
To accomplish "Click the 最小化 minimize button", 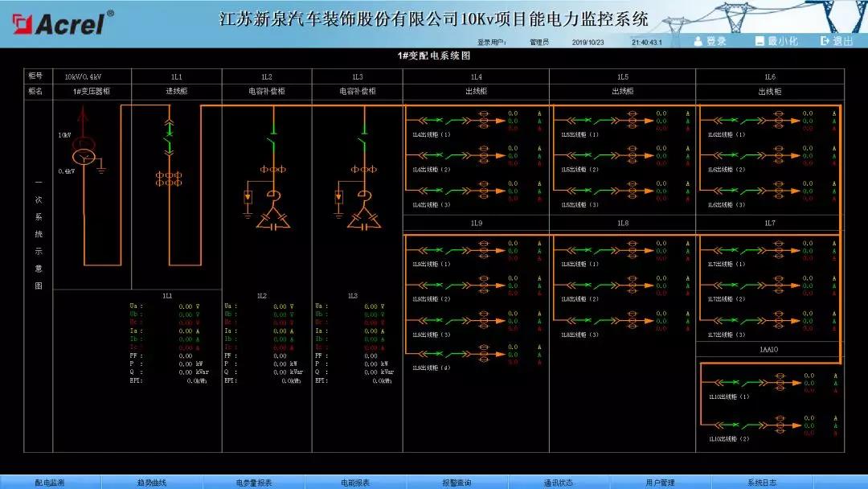I will tap(776, 41).
